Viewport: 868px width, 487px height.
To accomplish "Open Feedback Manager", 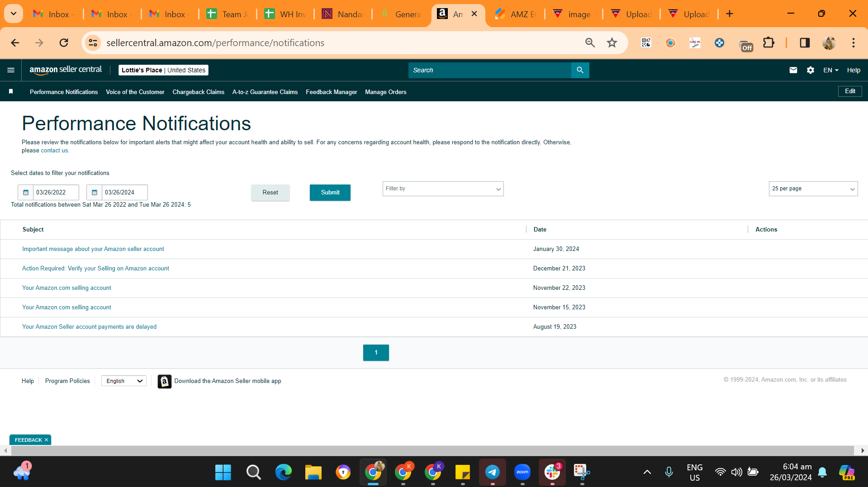I will (332, 92).
